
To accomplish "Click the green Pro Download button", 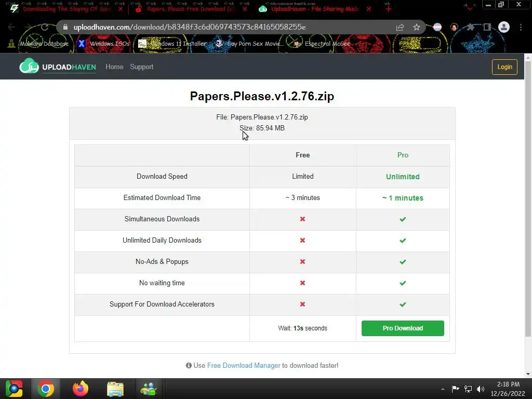I will pos(403,328).
